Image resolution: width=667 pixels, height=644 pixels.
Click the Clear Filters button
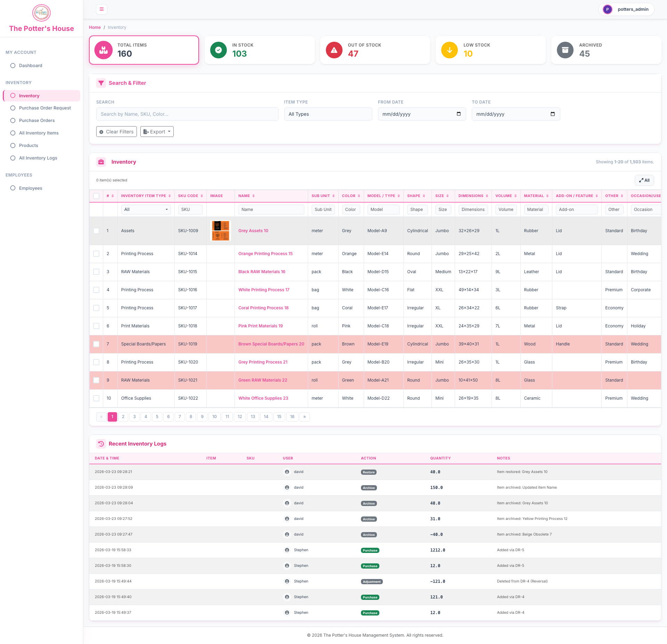pyautogui.click(x=117, y=132)
